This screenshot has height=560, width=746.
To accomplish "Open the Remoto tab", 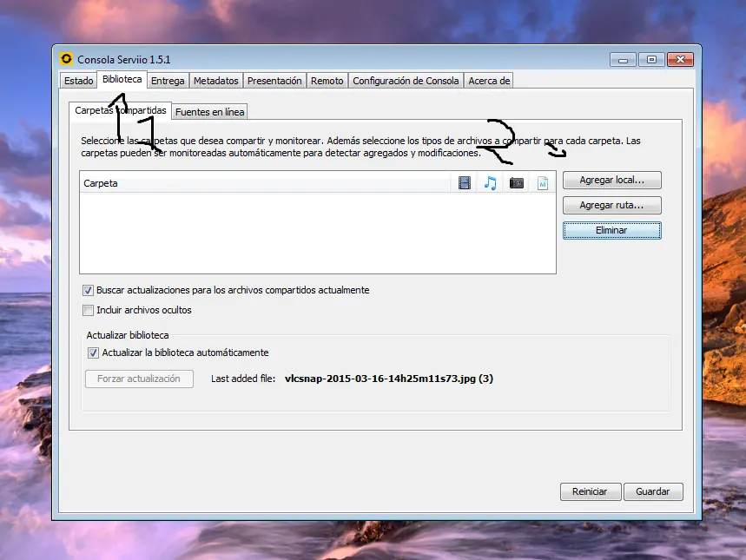I will (x=327, y=81).
